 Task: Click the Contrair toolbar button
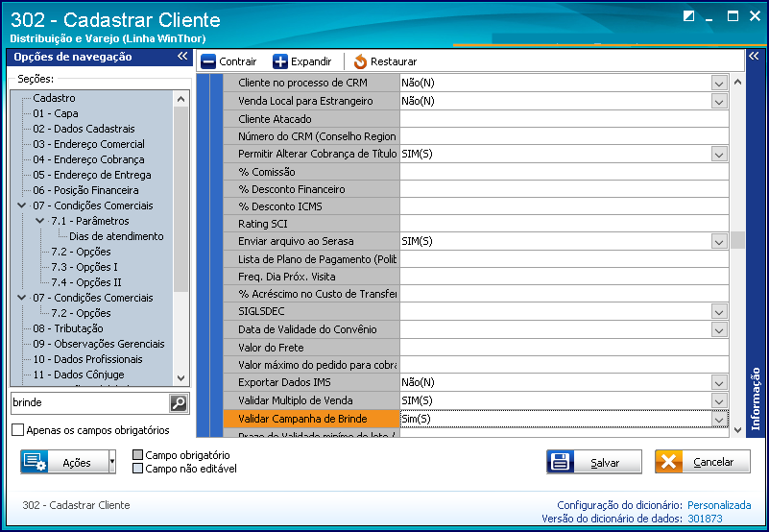[x=229, y=61]
